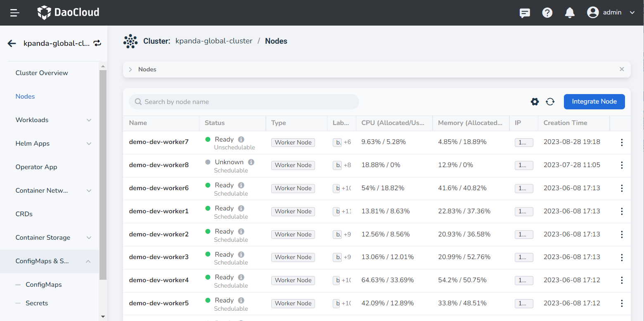
Task: Open the hamburger navigation menu
Action: [x=14, y=13]
